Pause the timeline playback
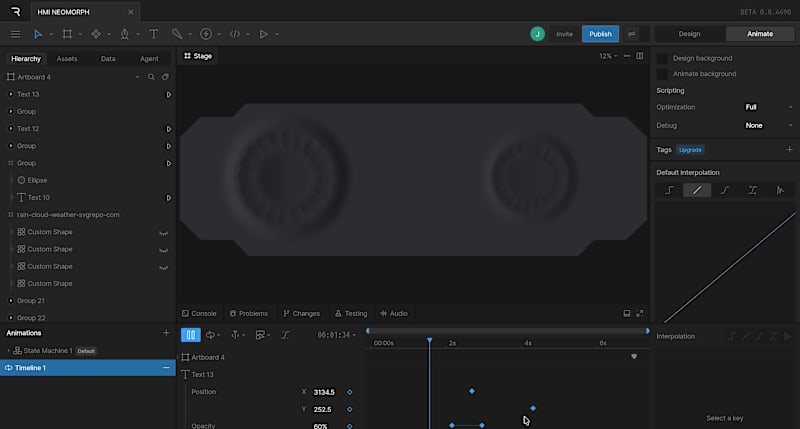The image size is (800, 429). (189, 335)
